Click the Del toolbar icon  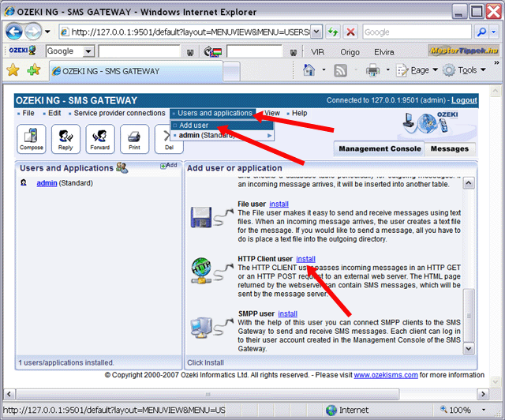pyautogui.click(x=169, y=139)
